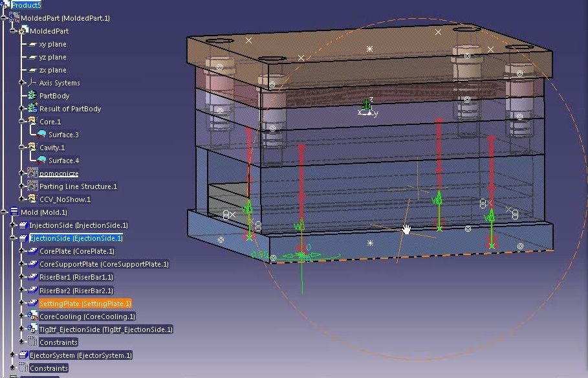Select the Surface.3 surface icon
588x378 pixels.
pyautogui.click(x=41, y=135)
